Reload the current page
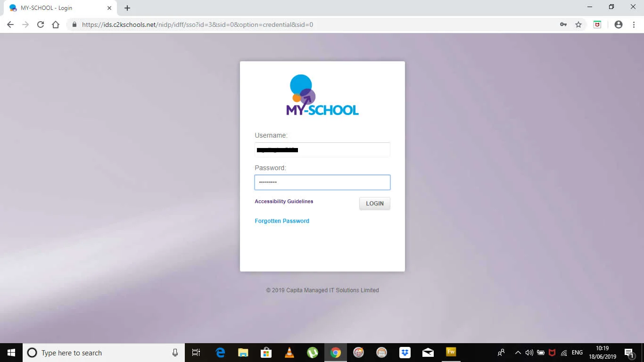Viewport: 644px width, 362px height. click(41, 25)
